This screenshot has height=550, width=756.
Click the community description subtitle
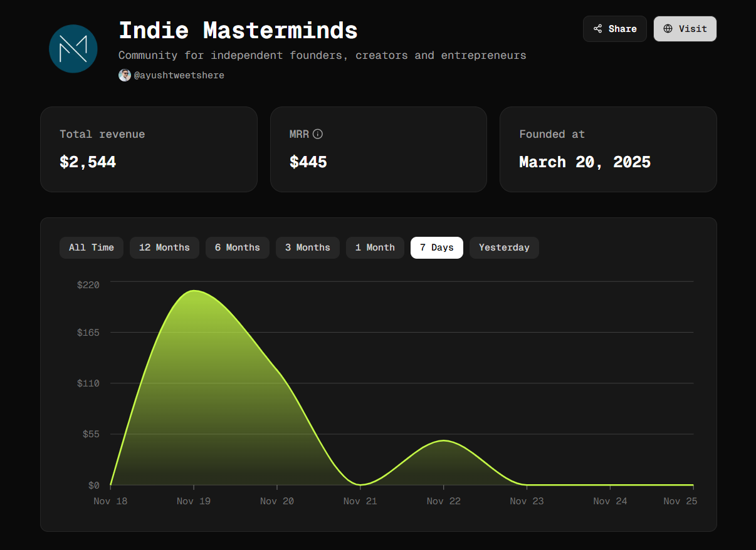click(x=322, y=55)
